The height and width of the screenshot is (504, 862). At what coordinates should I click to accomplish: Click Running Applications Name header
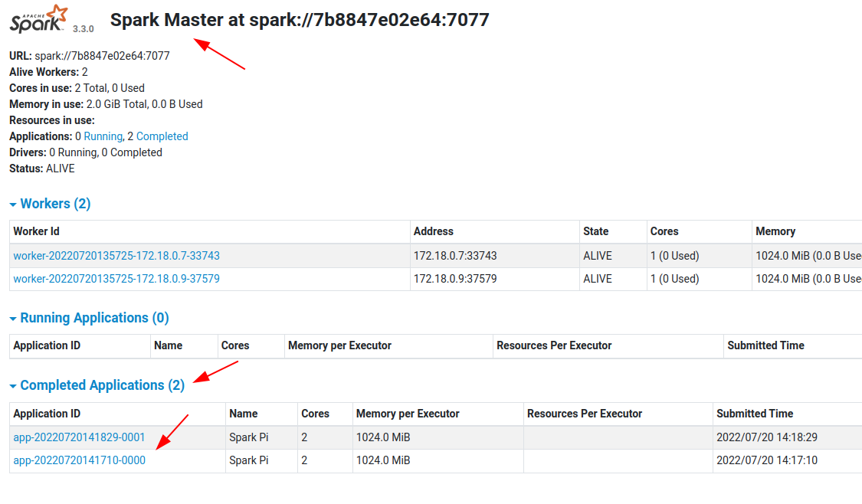coord(169,345)
